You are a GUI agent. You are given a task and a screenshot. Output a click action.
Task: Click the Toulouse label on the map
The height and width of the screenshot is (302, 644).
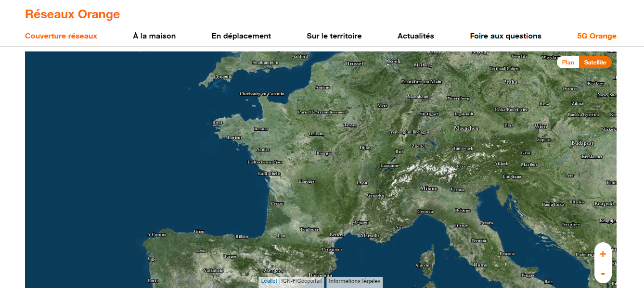tap(309, 229)
